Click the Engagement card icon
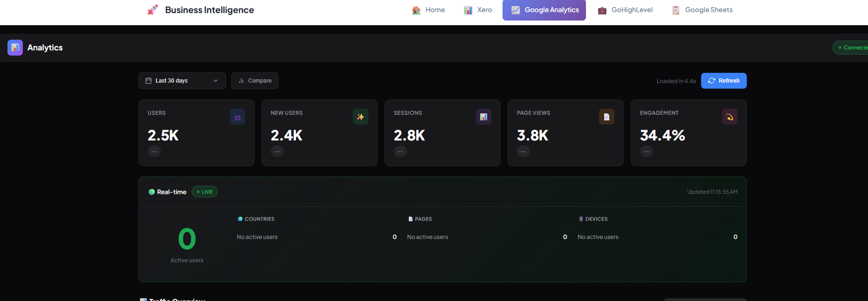Screen dimensions: 868x301 [x=730, y=117]
